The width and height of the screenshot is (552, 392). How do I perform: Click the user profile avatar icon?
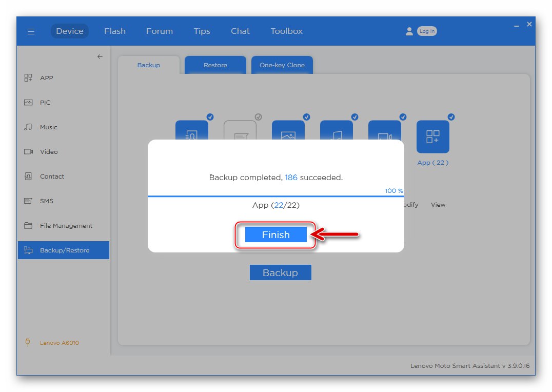pyautogui.click(x=409, y=31)
